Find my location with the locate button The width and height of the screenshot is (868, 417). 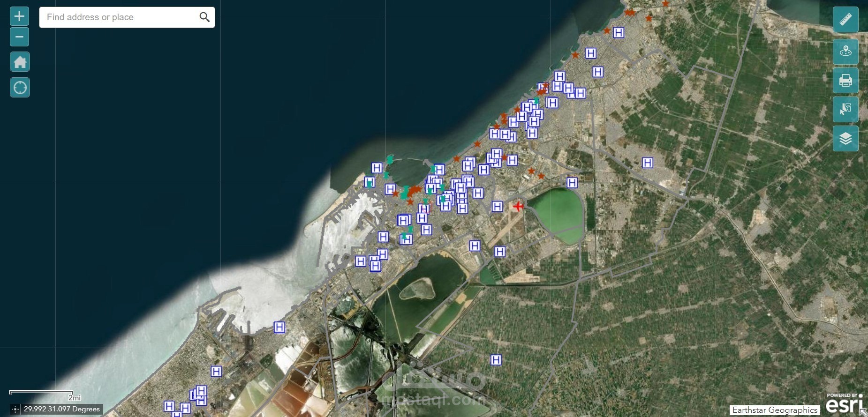(x=20, y=87)
